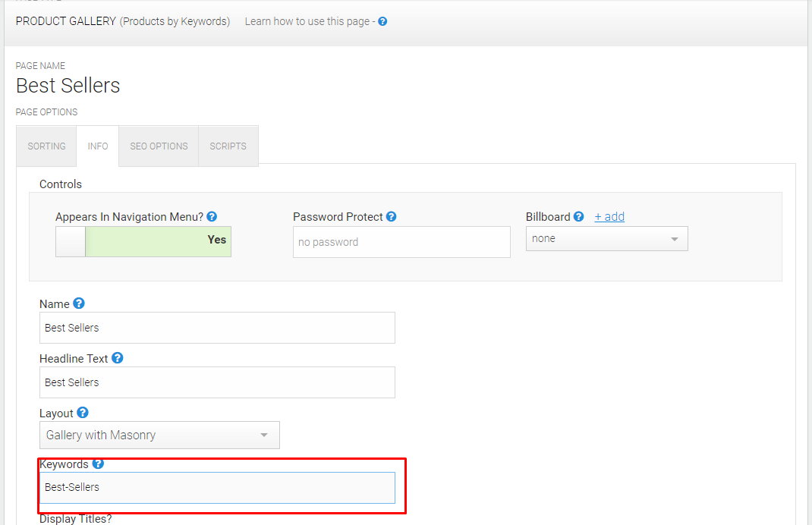Toggle the Appears In Navigation Menu switch

[143, 241]
